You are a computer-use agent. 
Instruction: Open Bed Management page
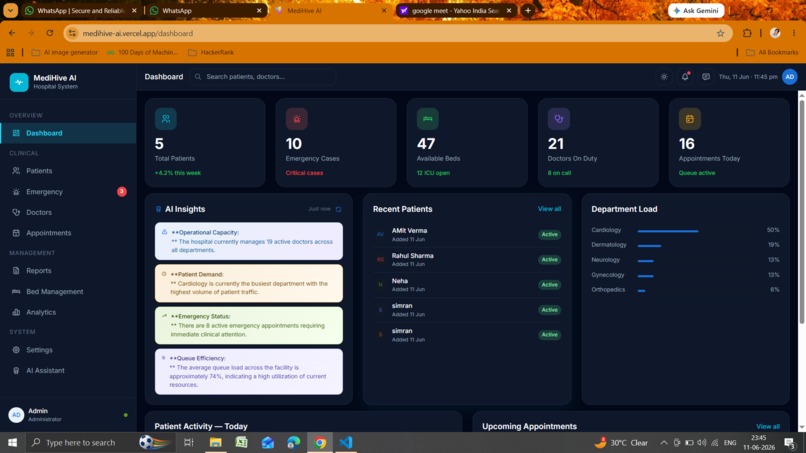pyautogui.click(x=68, y=292)
